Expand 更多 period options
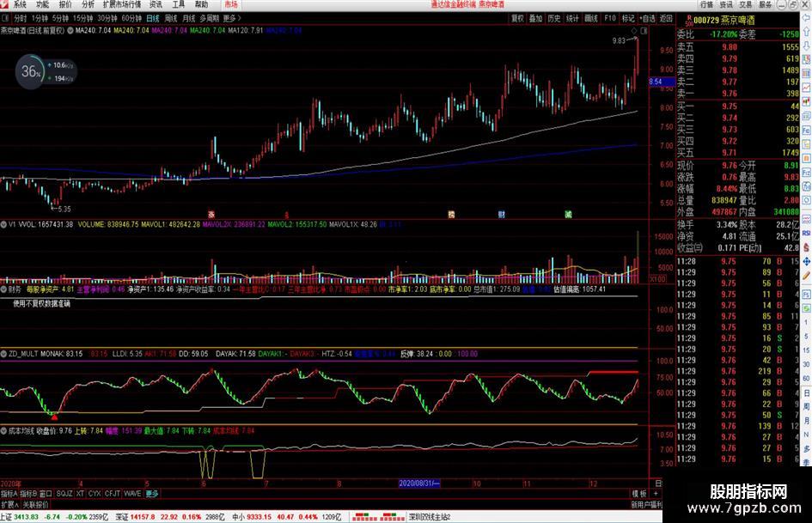This screenshot has width=812, height=523. click(x=232, y=19)
